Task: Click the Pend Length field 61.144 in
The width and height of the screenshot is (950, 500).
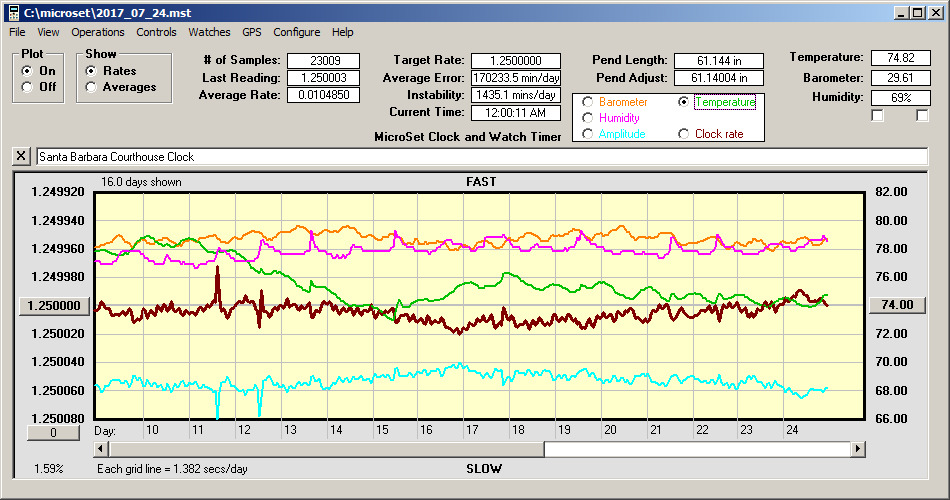Action: click(x=719, y=61)
